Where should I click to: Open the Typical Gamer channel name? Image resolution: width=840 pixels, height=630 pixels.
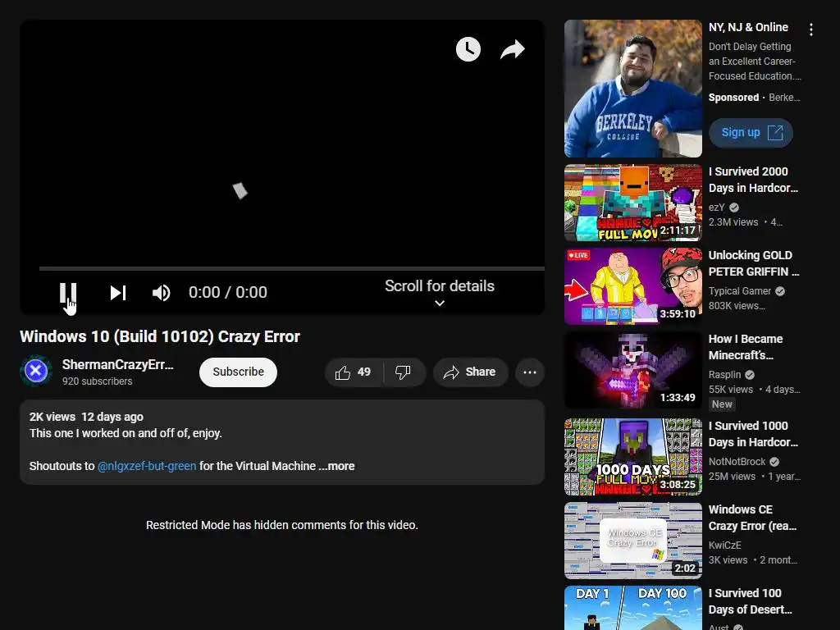click(x=740, y=291)
